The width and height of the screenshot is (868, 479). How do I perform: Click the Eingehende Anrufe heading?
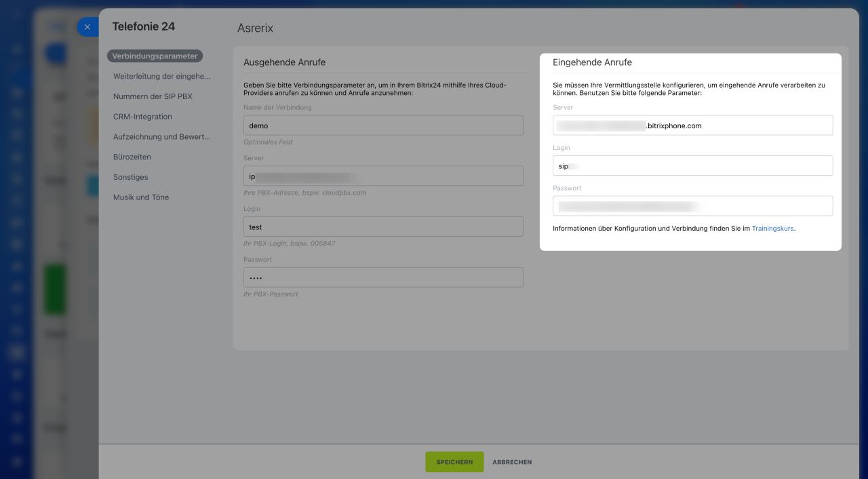[593, 62]
